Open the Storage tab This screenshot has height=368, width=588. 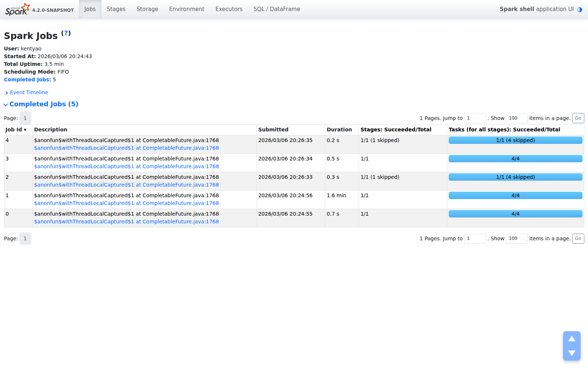(147, 9)
